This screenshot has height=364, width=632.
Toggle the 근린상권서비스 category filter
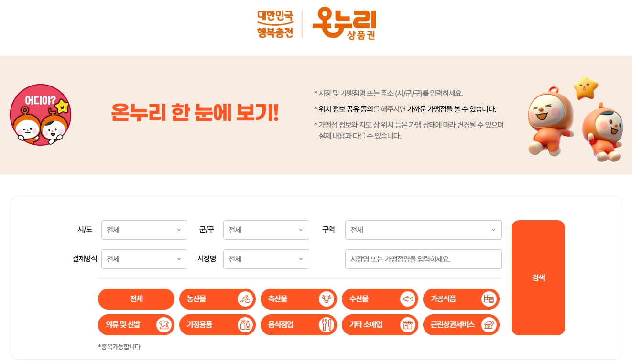[461, 325]
